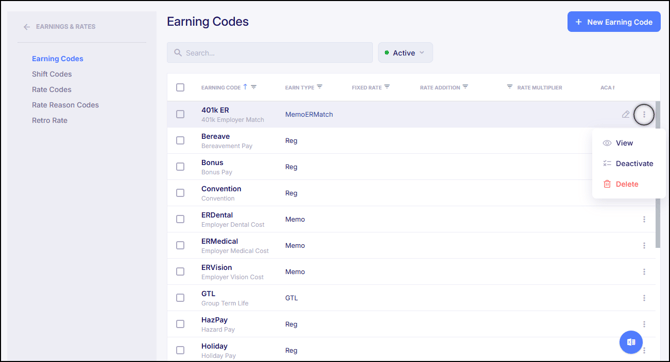Open the Active status dropdown

pyautogui.click(x=405, y=53)
